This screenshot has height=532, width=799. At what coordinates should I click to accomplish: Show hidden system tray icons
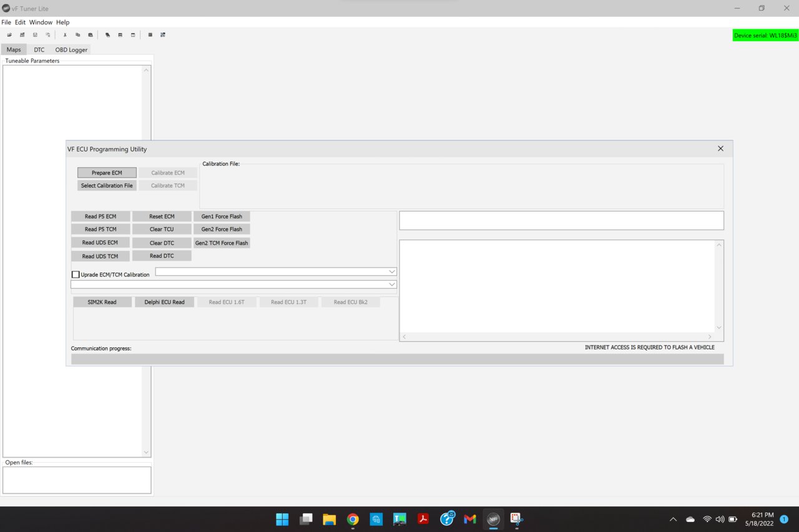(673, 519)
